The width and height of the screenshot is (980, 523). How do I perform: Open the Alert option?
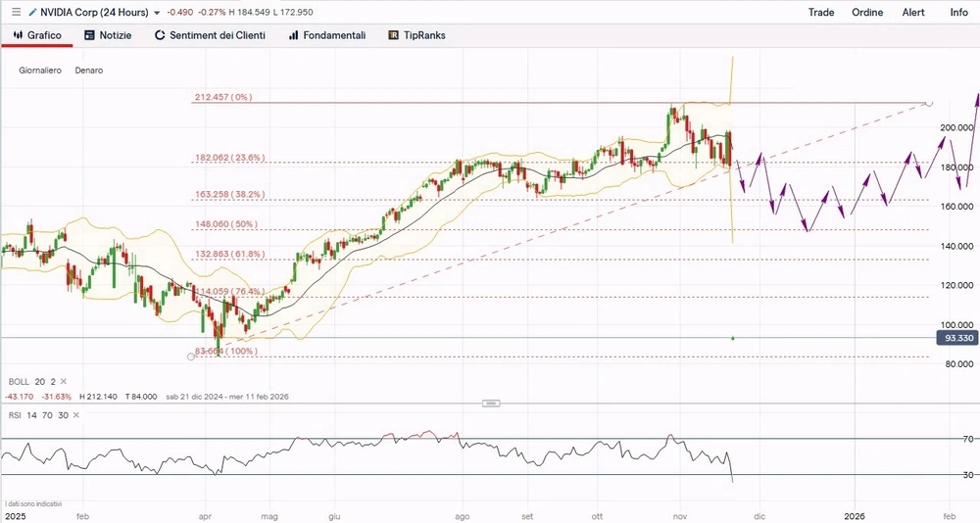(x=912, y=13)
